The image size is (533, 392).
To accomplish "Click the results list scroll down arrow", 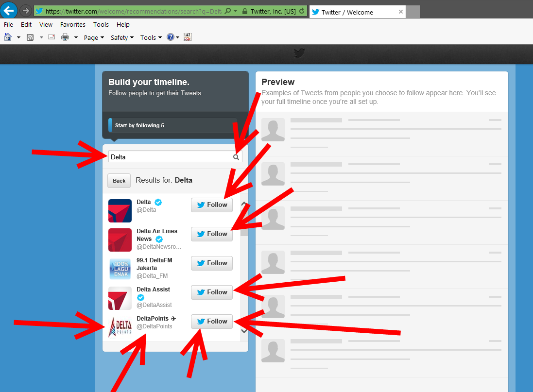I will pyautogui.click(x=244, y=331).
